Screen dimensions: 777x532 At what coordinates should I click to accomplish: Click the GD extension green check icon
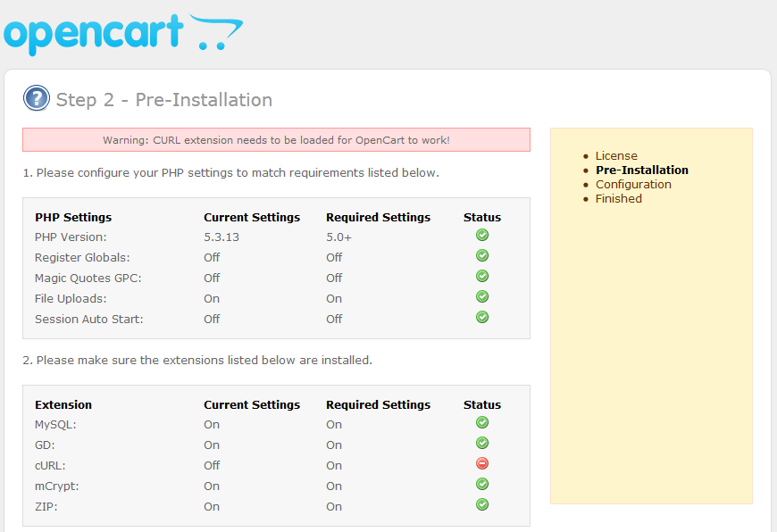[482, 443]
